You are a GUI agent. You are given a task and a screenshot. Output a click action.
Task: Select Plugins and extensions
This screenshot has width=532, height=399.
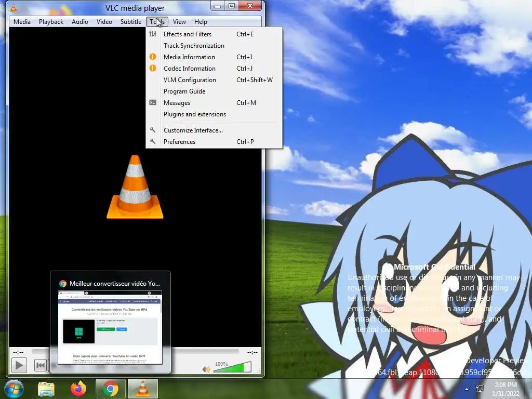[214, 114]
